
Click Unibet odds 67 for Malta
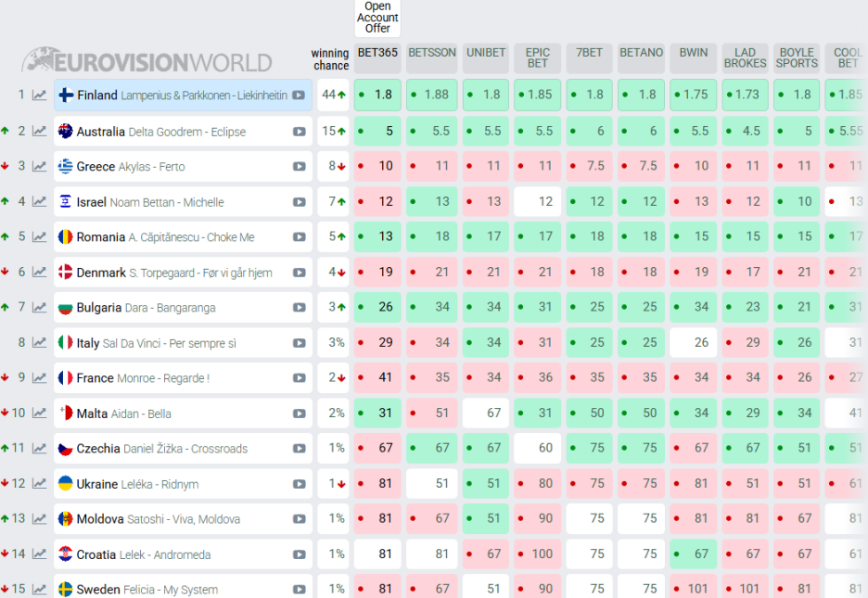point(486,414)
